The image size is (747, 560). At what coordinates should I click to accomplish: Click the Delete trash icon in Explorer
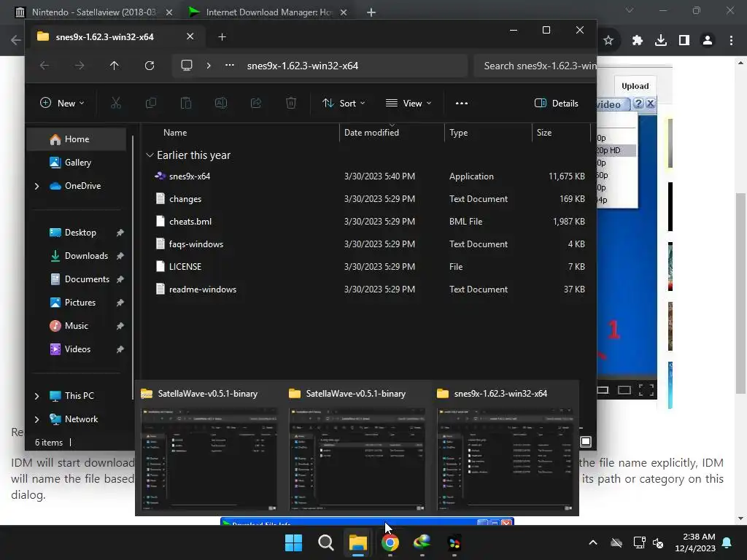tap(291, 103)
